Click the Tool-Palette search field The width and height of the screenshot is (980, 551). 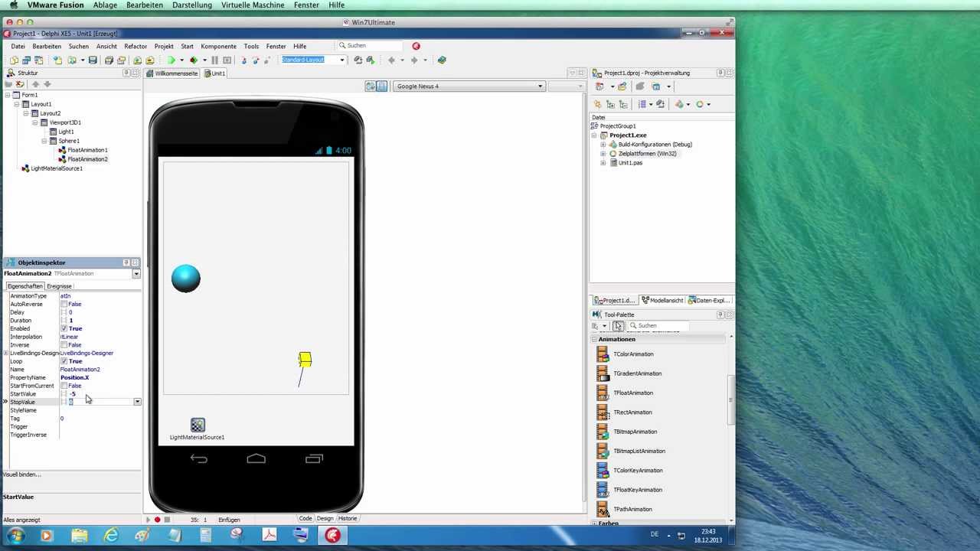658,326
